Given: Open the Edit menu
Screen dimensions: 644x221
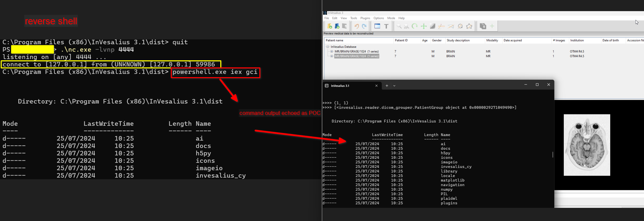Looking at the screenshot, I should point(334,18).
